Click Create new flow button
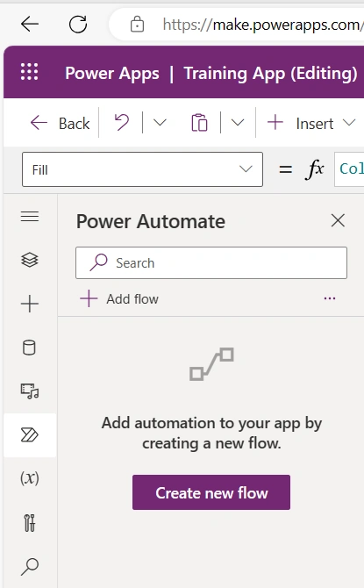This screenshot has width=364, height=588. coord(211,492)
